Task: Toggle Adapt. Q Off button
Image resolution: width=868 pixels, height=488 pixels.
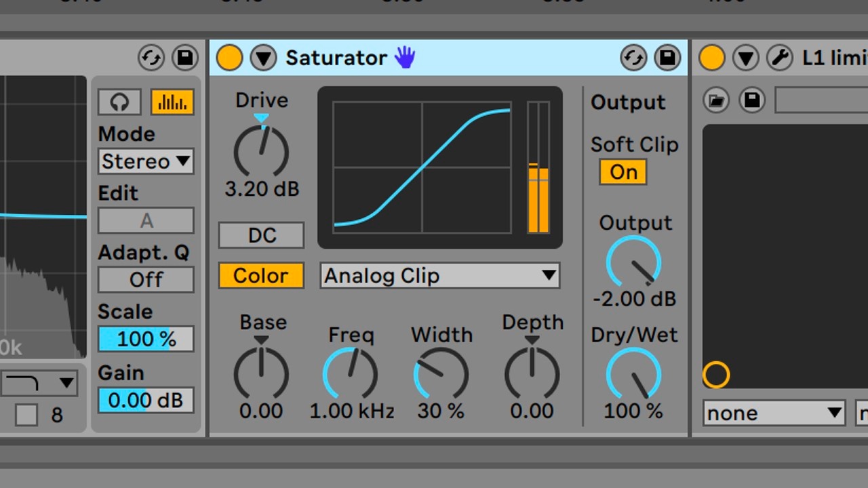Action: click(146, 279)
